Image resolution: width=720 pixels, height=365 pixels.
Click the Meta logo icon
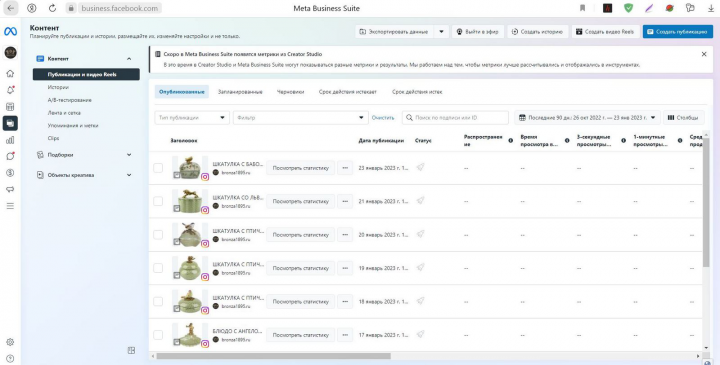[x=10, y=31]
